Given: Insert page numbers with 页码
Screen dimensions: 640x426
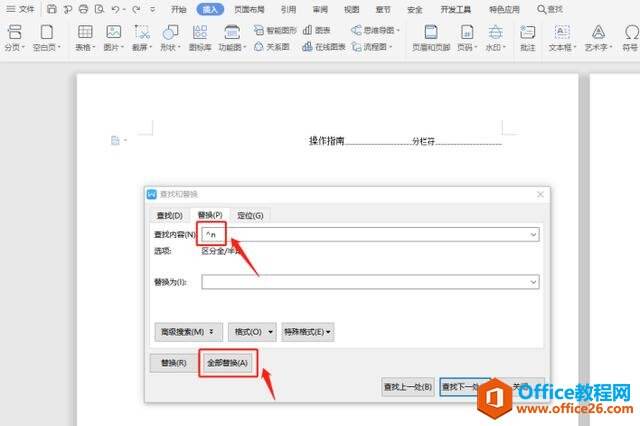Looking at the screenshot, I should coord(467,38).
